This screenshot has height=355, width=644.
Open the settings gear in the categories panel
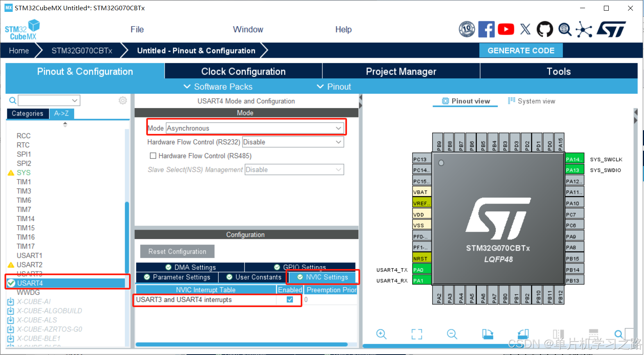tap(122, 100)
